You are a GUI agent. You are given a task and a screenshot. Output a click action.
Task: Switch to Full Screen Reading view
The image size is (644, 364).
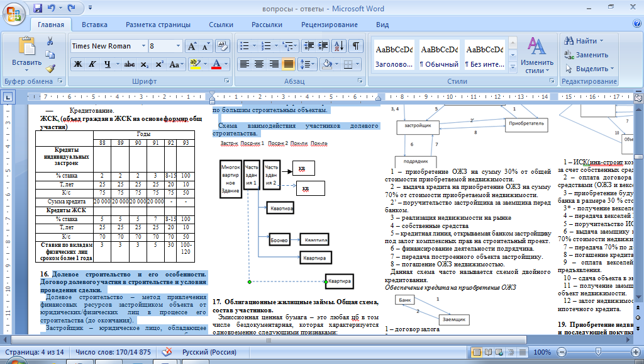pos(488,352)
